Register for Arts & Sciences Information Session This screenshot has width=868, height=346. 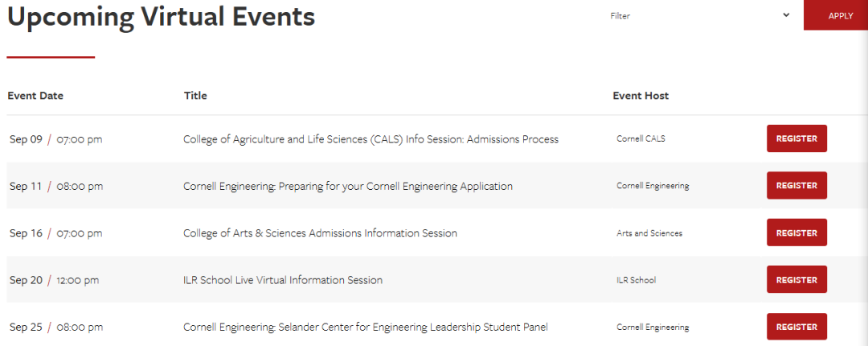pyautogui.click(x=796, y=233)
